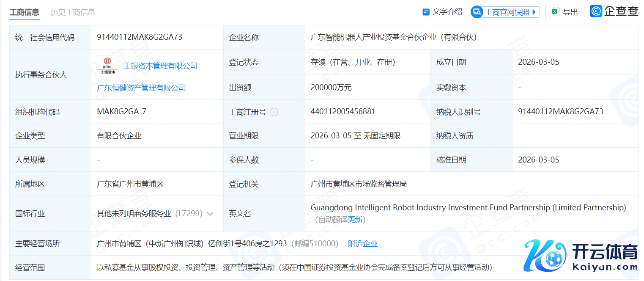Click the 其他未列明商务服务业 industry text
This screenshot has width=644, height=281.
(x=134, y=214)
